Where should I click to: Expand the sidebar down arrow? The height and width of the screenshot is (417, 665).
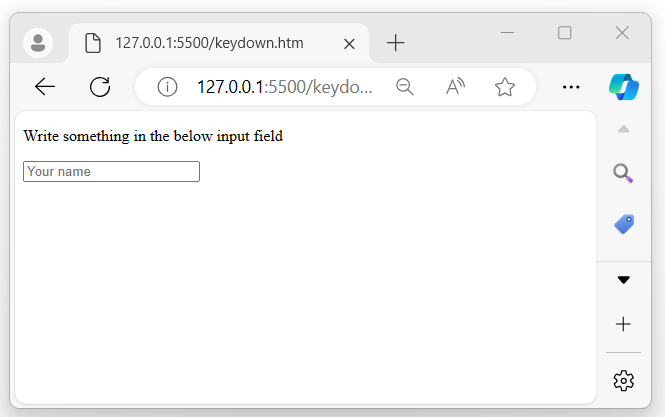click(x=624, y=280)
